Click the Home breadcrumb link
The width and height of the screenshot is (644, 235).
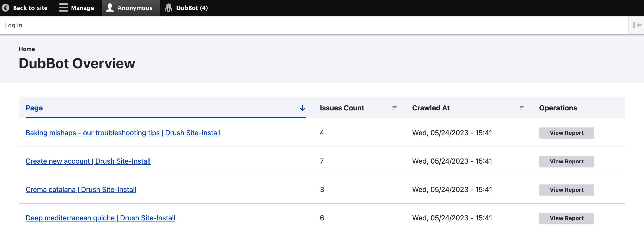[27, 49]
